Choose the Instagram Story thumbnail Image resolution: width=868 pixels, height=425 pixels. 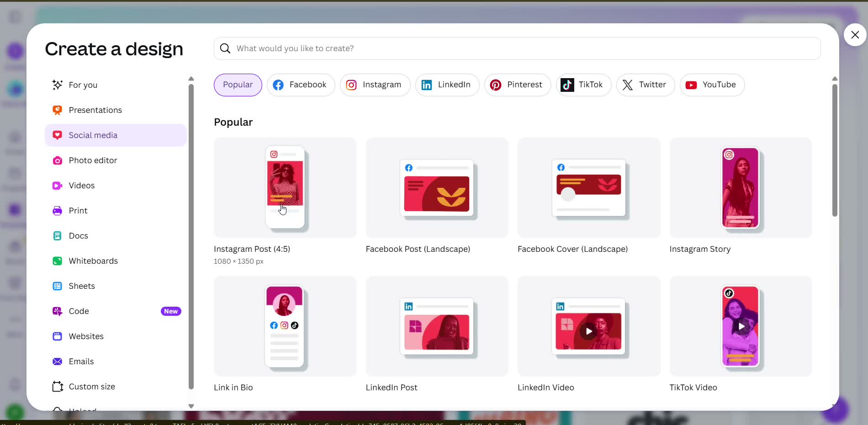tap(741, 187)
